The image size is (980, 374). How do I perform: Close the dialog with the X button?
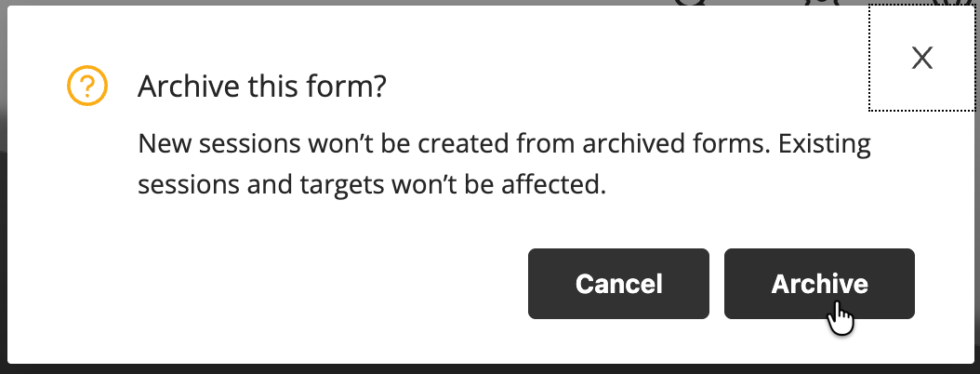921,59
